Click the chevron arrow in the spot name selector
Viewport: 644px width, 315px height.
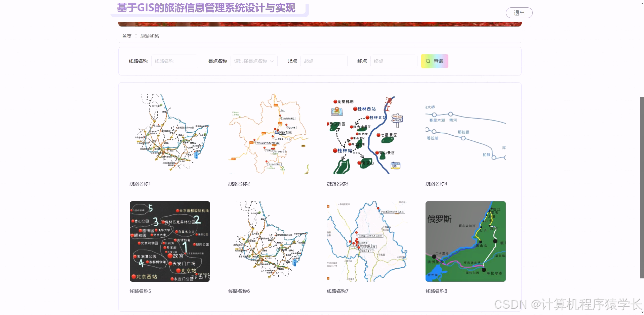tap(272, 61)
